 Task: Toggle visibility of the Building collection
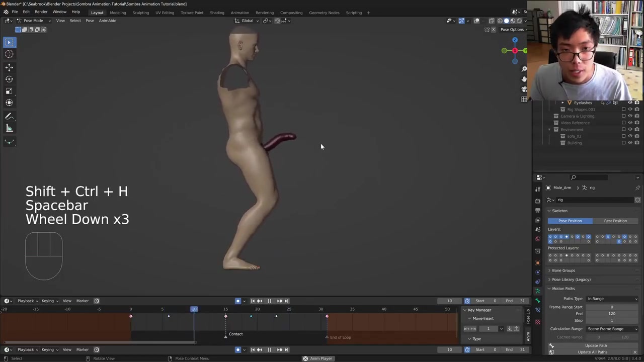tap(630, 143)
